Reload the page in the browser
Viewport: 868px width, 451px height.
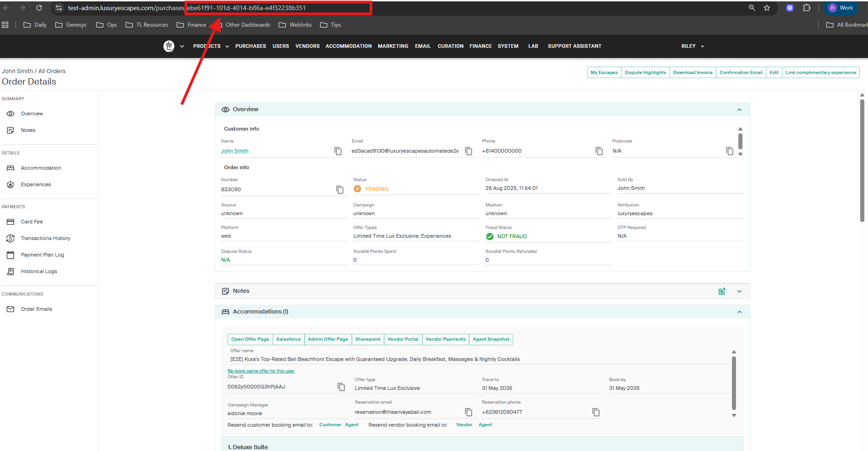coord(39,8)
